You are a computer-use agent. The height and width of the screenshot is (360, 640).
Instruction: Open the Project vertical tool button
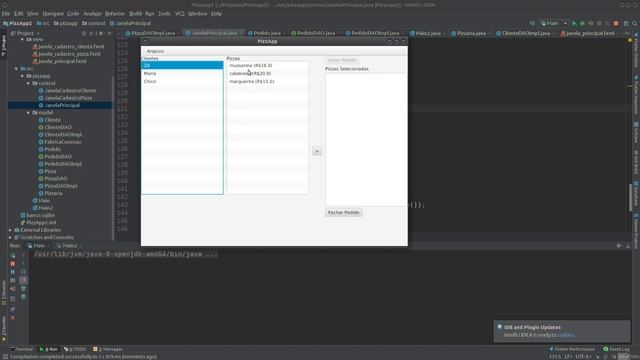click(x=4, y=45)
